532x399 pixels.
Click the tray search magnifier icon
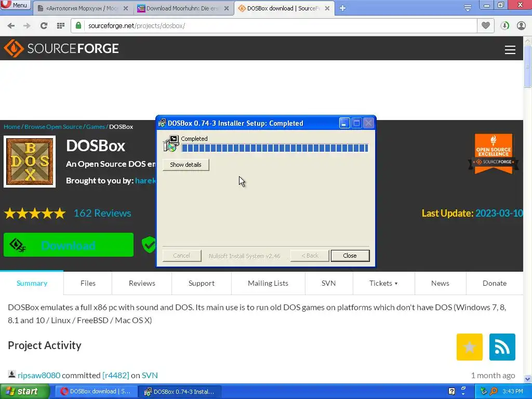(x=494, y=391)
